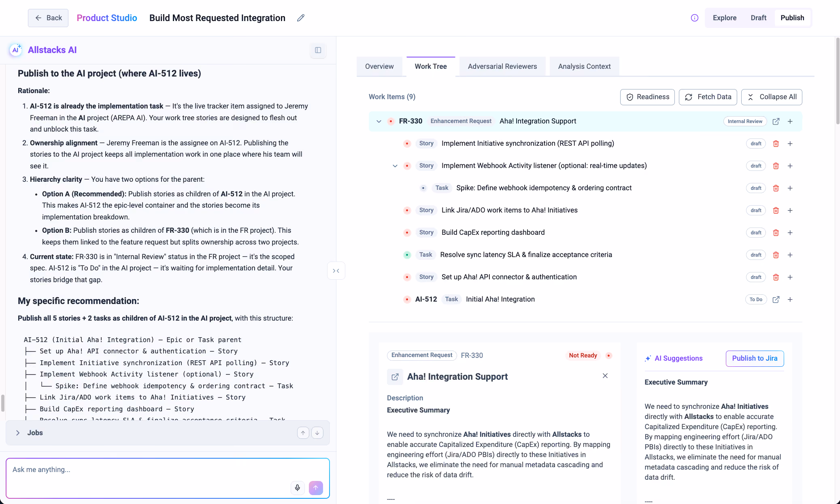
Task: Toggle the Allstacks AI sidebar panel icon
Action: point(318,50)
